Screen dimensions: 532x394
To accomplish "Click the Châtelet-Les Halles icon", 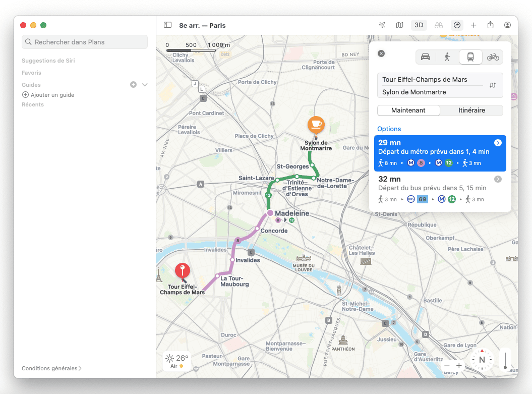I will click(366, 261).
